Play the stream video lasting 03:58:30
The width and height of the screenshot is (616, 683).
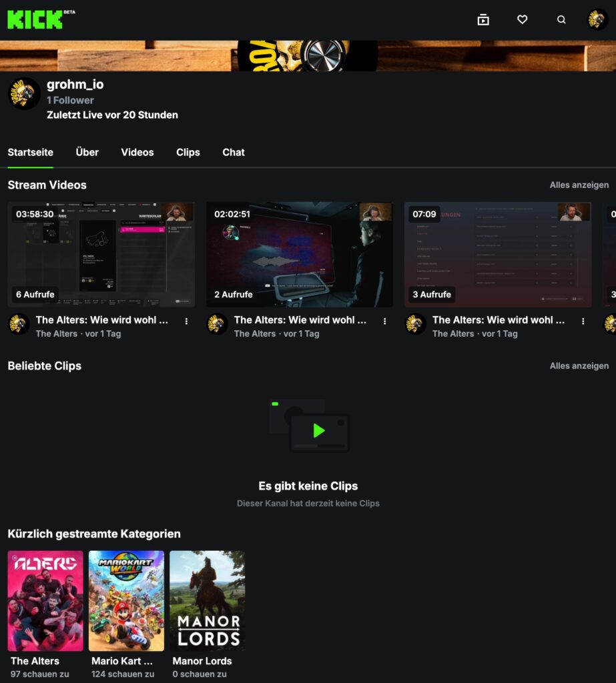coord(101,254)
